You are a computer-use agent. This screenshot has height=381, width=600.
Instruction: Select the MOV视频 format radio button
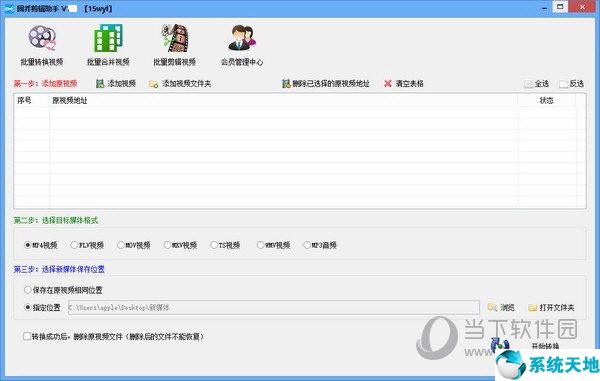pyautogui.click(x=134, y=245)
